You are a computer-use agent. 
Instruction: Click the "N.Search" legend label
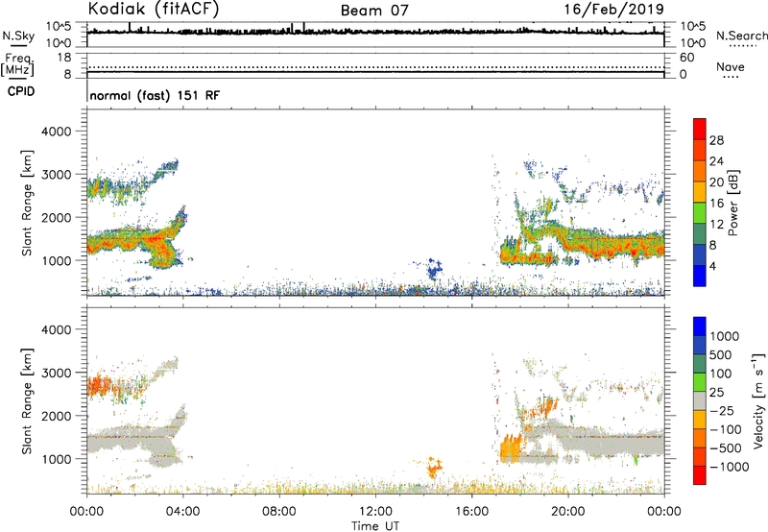741,36
